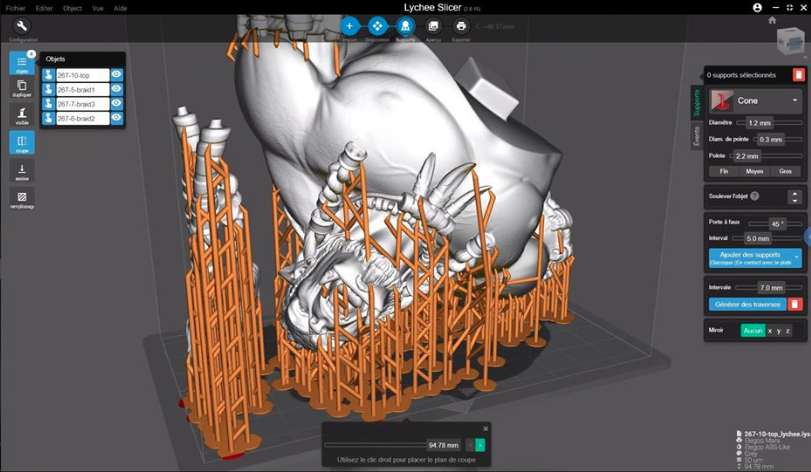Image resolution: width=811 pixels, height=472 pixels.
Task: Hide the 267-5-braid1 object
Action: (x=117, y=89)
